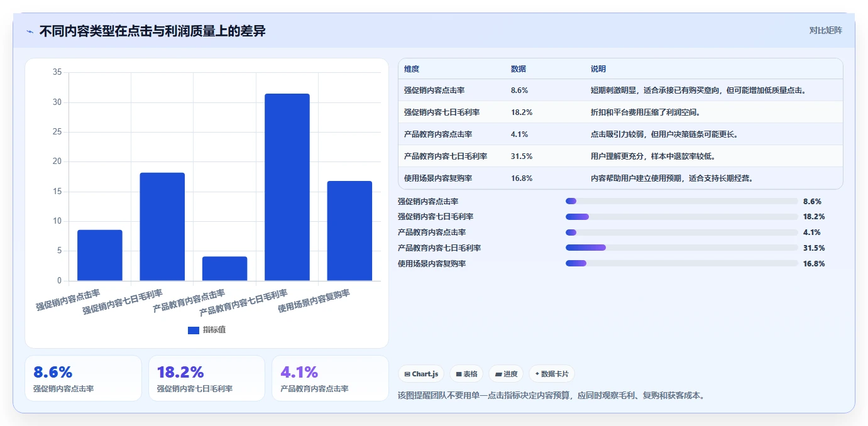The image size is (868, 426).
Task: Open the 18.2% 强促销内容七日毛利率 data card
Action: pos(207,378)
